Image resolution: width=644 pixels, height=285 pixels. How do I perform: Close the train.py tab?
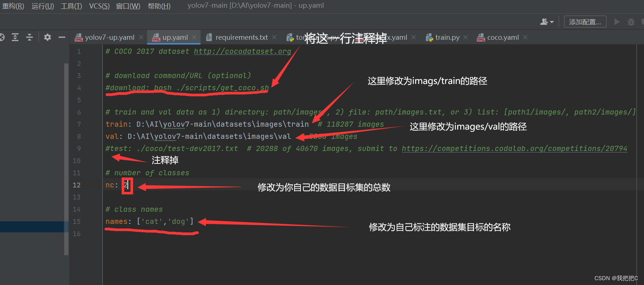[466, 37]
